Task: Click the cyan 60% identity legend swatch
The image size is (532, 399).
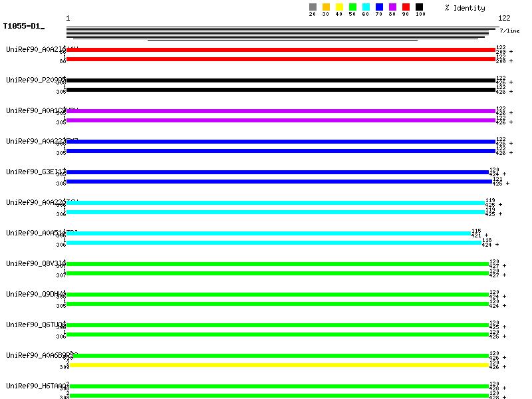Action: pyautogui.click(x=366, y=7)
